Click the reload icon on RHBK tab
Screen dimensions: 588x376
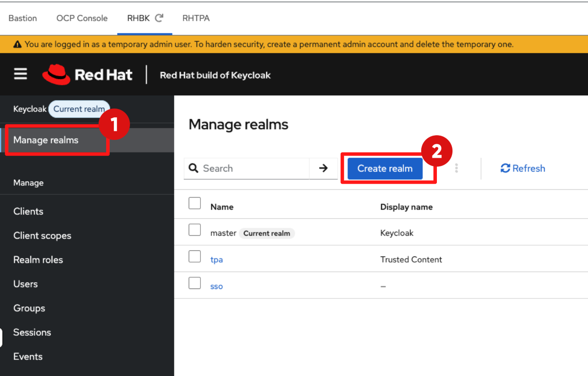coord(159,18)
